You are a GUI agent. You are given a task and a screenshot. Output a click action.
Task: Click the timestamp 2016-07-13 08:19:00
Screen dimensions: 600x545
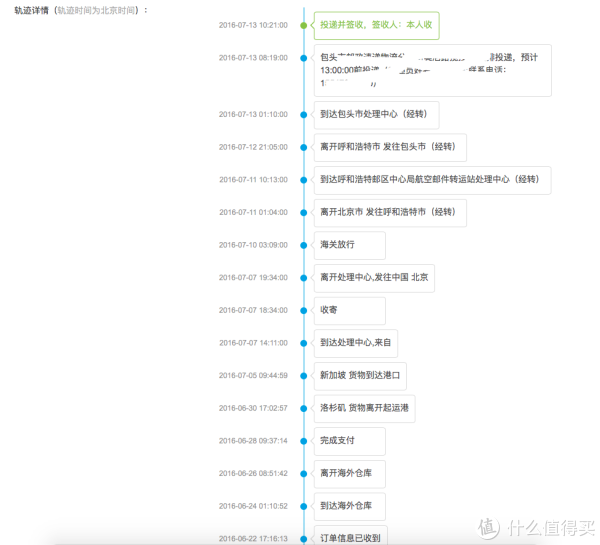pos(253,58)
